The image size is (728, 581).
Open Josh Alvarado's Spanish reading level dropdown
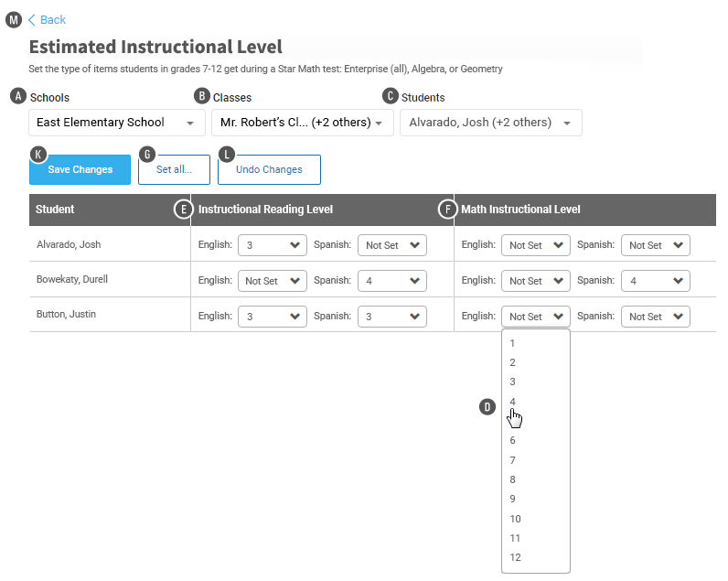coord(391,245)
